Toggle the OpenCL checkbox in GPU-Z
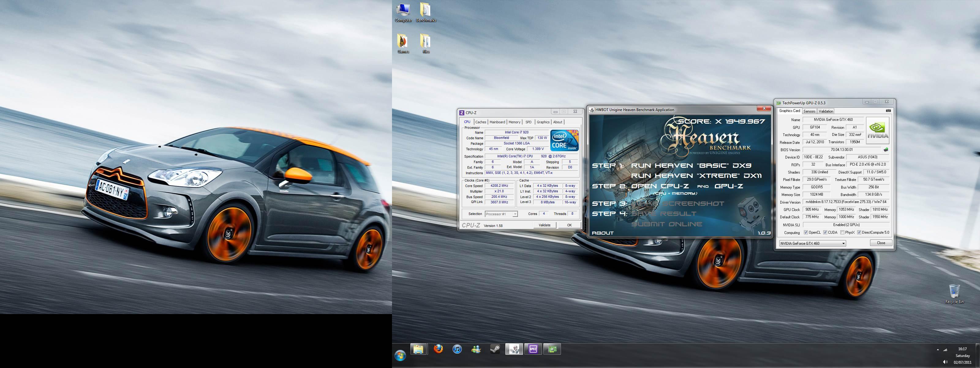980x368 pixels. [x=806, y=232]
